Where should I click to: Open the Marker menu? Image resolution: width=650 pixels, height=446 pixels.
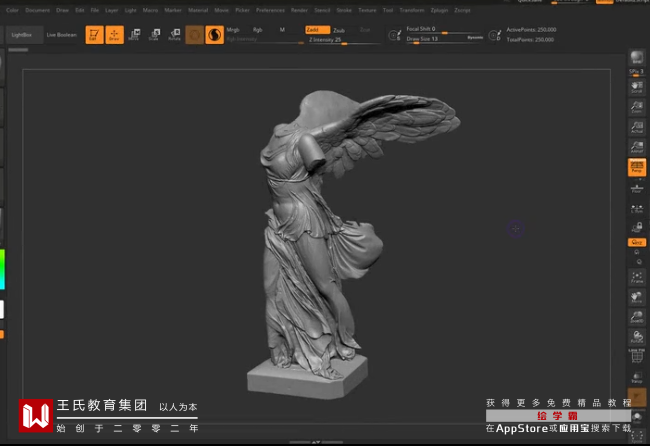point(173,10)
